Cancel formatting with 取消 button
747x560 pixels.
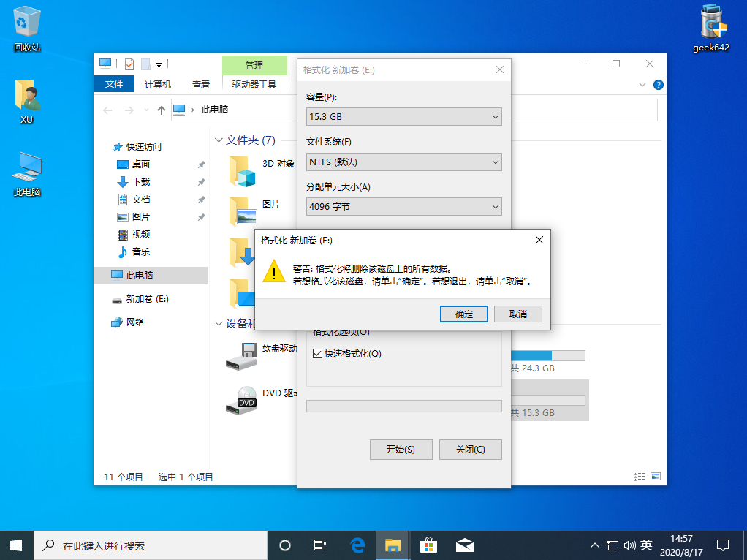(517, 314)
